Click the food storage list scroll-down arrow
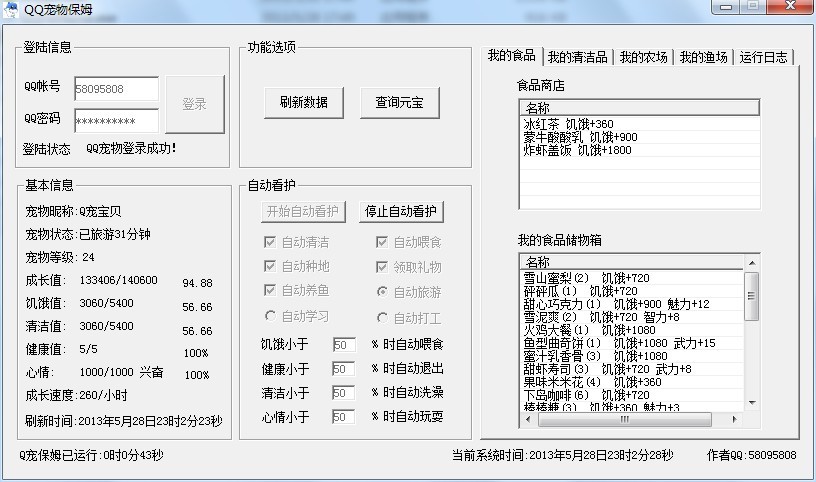Image resolution: width=816 pixels, height=482 pixels. (751, 403)
